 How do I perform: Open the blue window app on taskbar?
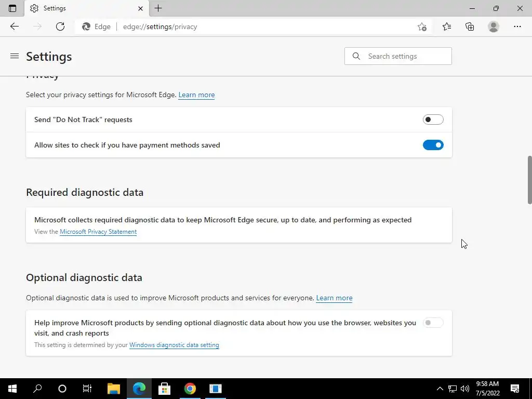click(216, 389)
